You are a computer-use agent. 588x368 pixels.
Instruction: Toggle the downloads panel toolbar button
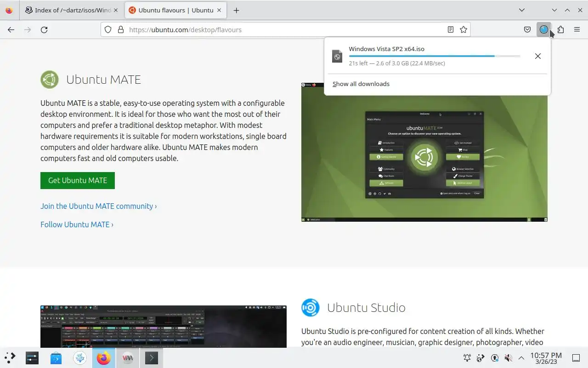coord(544,29)
